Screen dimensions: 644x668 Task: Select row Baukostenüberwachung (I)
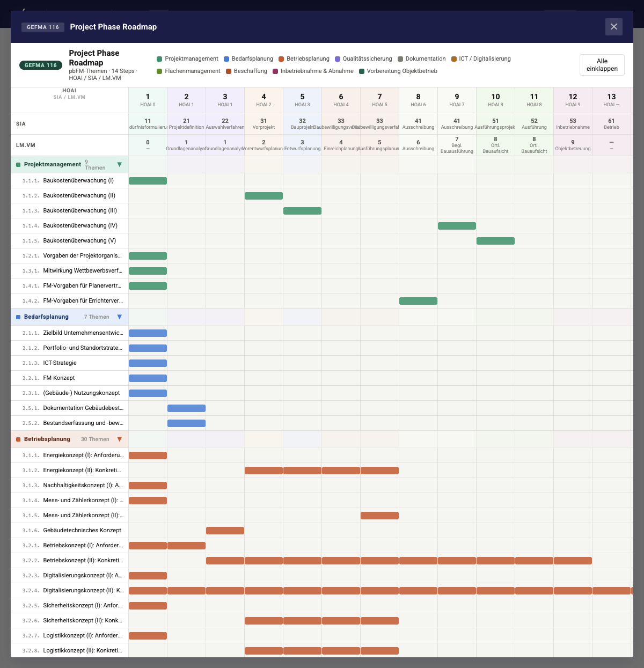point(70,181)
